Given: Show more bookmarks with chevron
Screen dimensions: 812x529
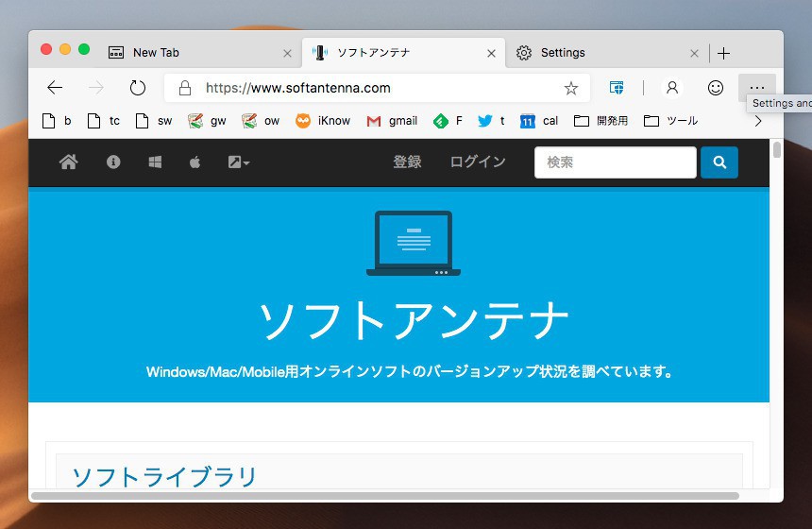Looking at the screenshot, I should 758,121.
